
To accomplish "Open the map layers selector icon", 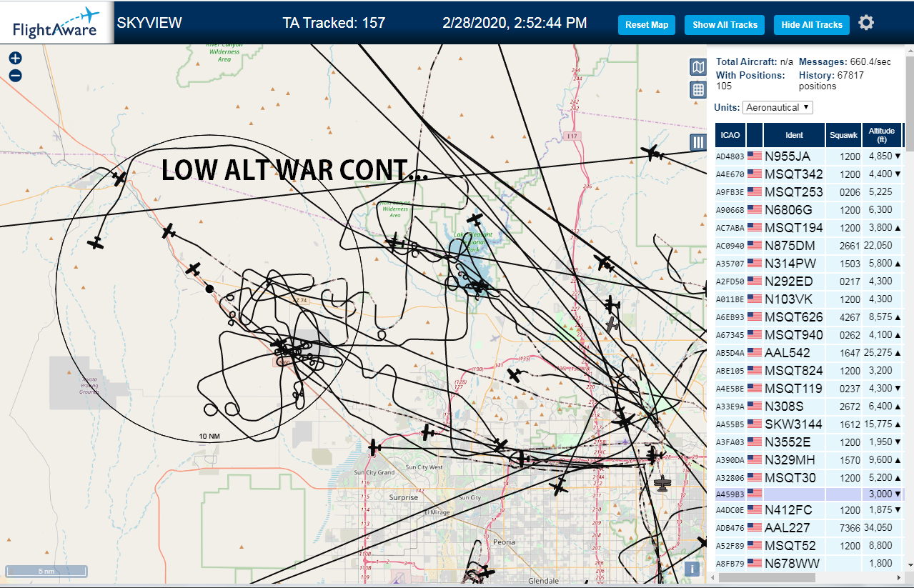I will [x=698, y=67].
